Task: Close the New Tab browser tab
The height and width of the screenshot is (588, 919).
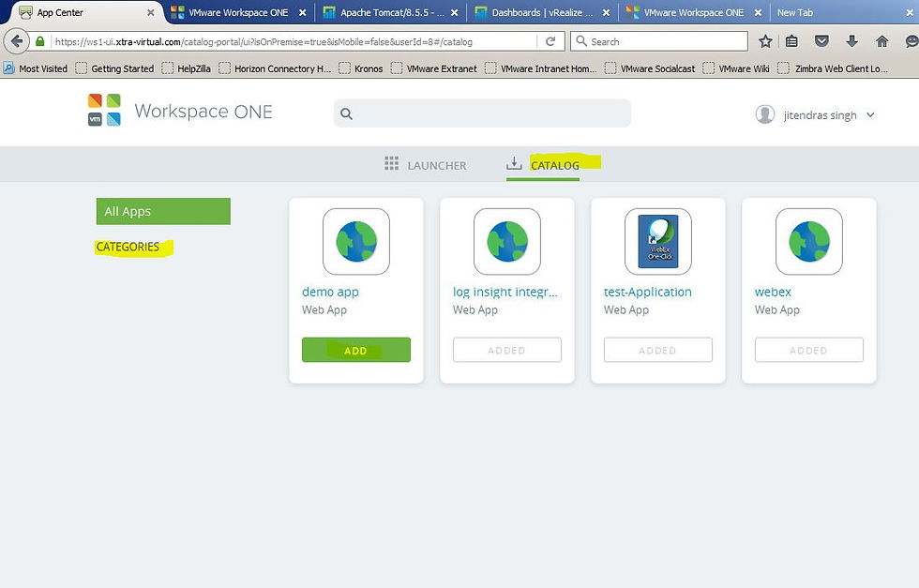Action: coord(910,12)
